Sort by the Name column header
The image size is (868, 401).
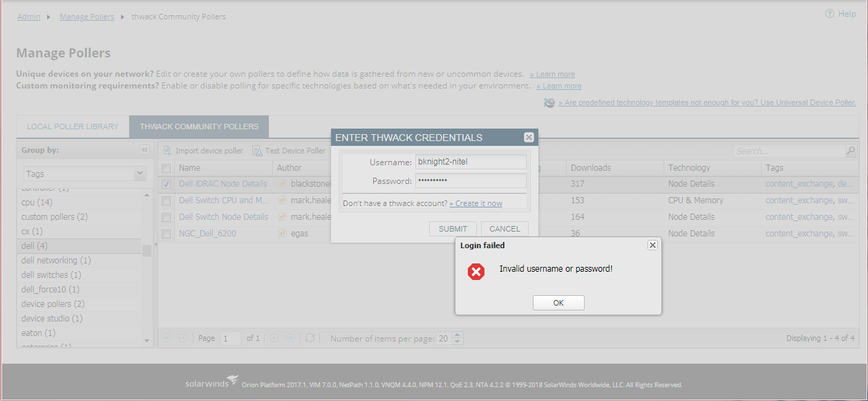pyautogui.click(x=224, y=167)
